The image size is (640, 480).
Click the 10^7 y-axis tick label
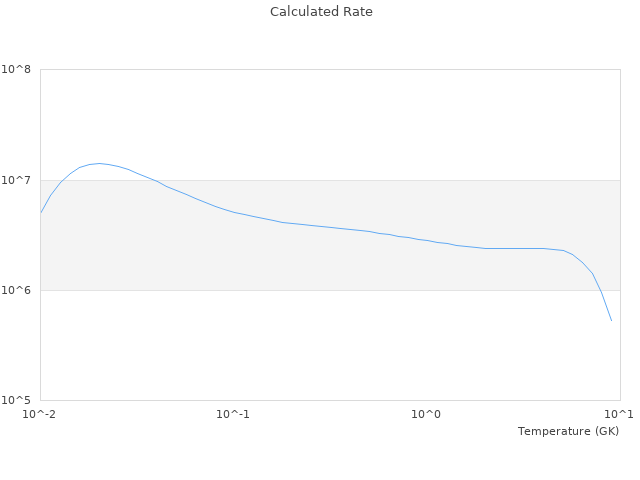(16, 180)
